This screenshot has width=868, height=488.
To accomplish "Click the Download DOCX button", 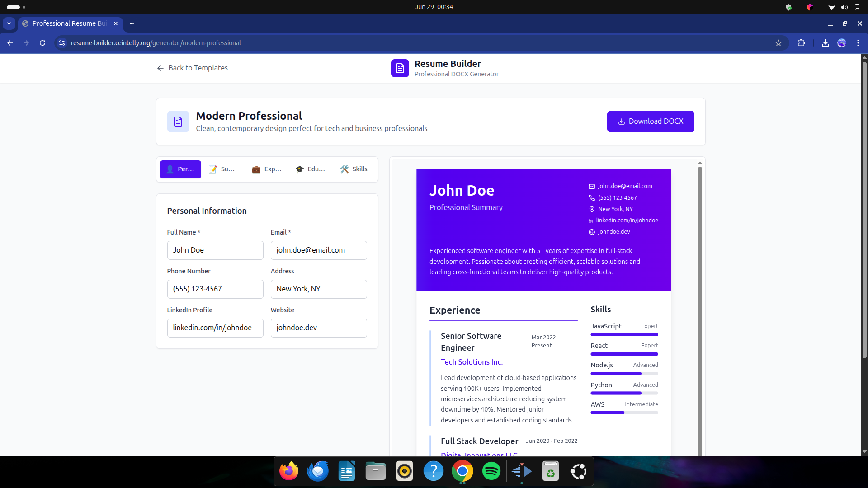I will tap(650, 122).
